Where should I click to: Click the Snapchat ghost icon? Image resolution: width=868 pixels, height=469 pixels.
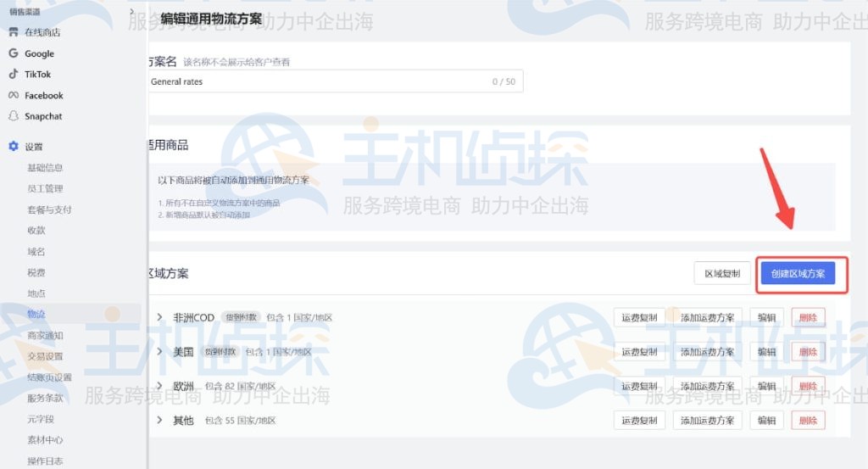(14, 116)
